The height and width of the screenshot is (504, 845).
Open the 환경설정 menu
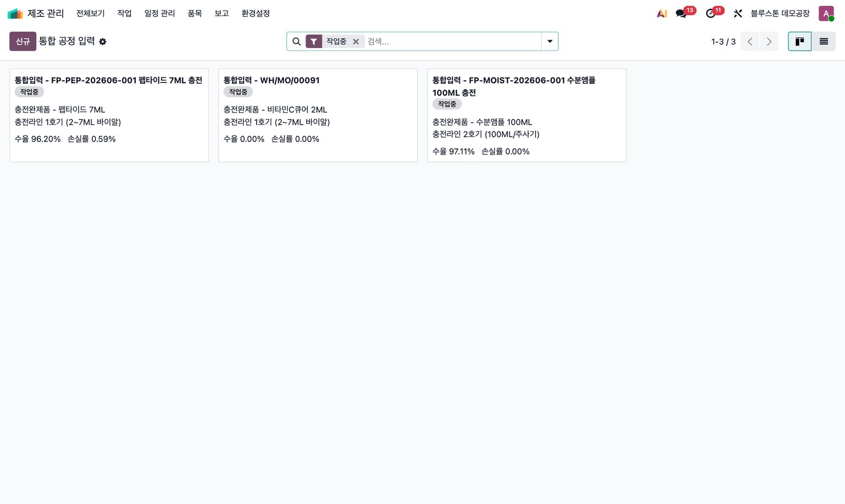click(x=256, y=13)
